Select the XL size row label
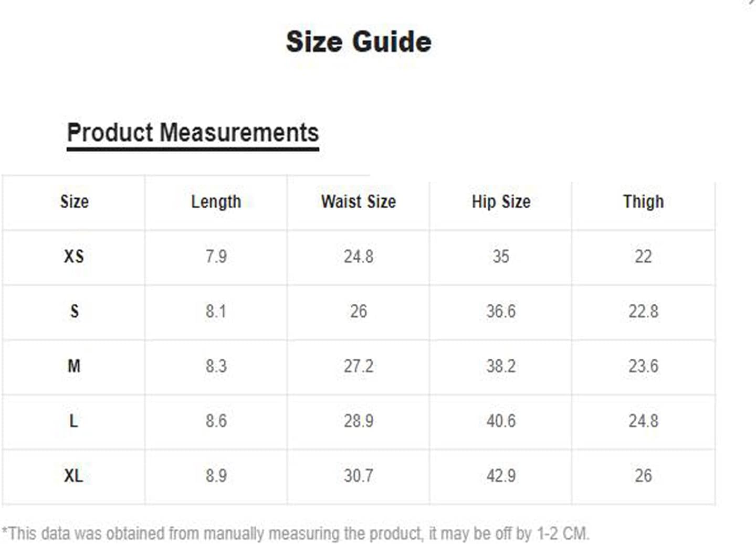The height and width of the screenshot is (544, 756). (73, 476)
